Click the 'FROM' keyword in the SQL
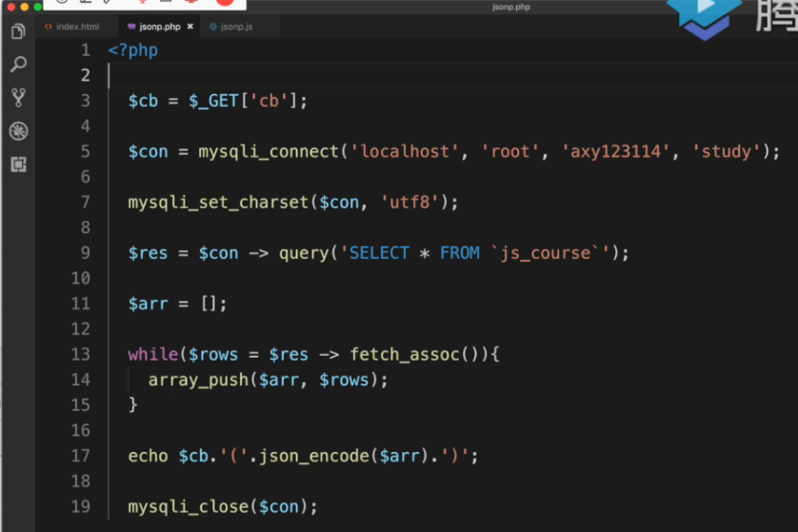This screenshot has height=532, width=798. point(460,253)
